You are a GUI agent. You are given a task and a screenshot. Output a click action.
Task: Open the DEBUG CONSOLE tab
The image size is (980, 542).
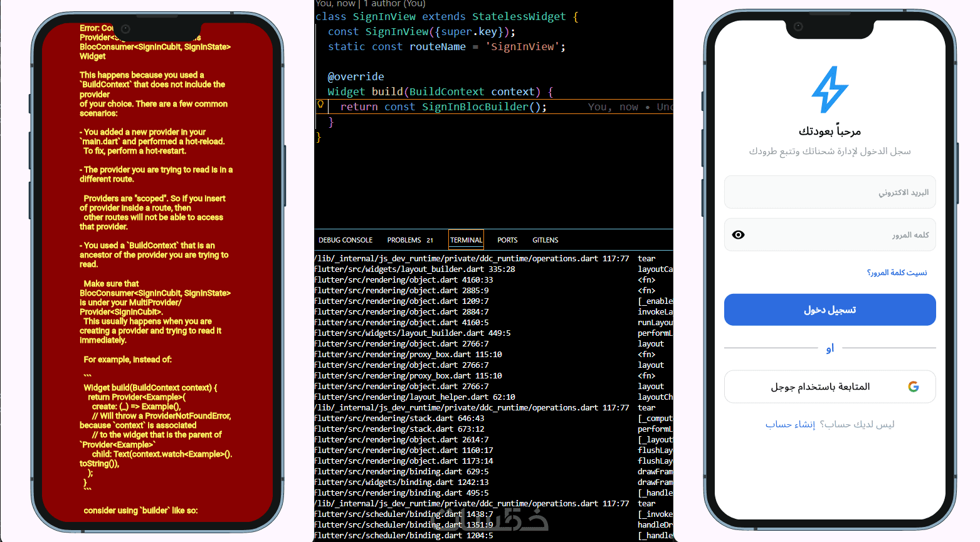[345, 240]
